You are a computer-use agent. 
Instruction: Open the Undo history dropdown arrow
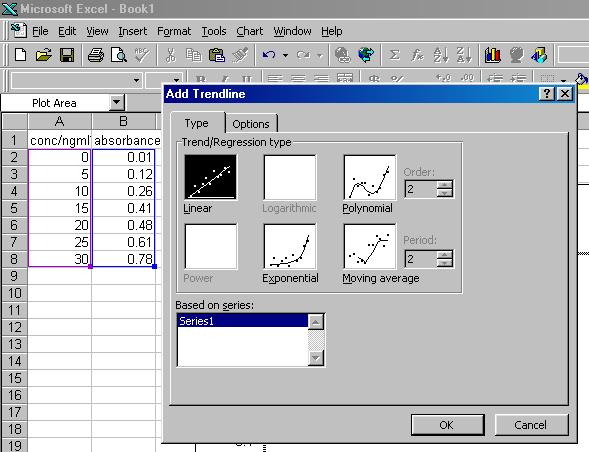coord(286,55)
